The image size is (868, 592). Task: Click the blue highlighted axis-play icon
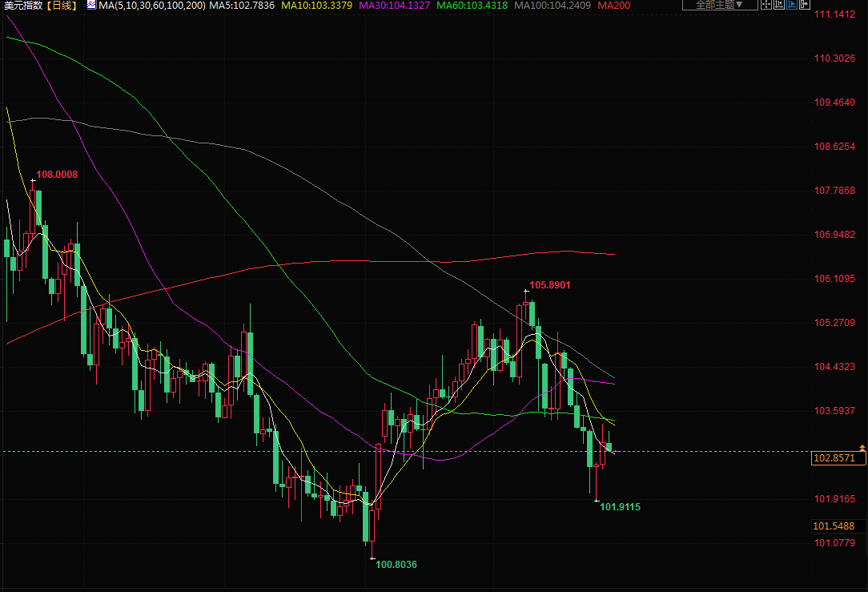click(792, 5)
